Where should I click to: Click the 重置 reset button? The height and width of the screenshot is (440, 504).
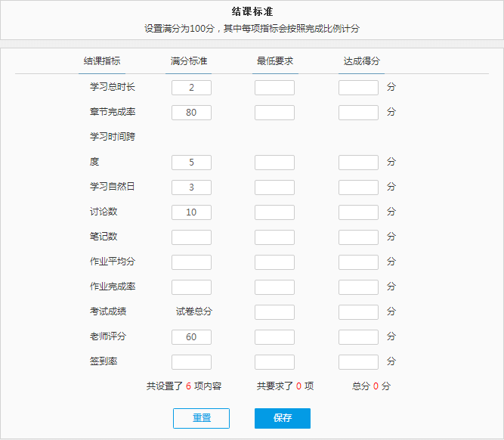pyautogui.click(x=201, y=418)
